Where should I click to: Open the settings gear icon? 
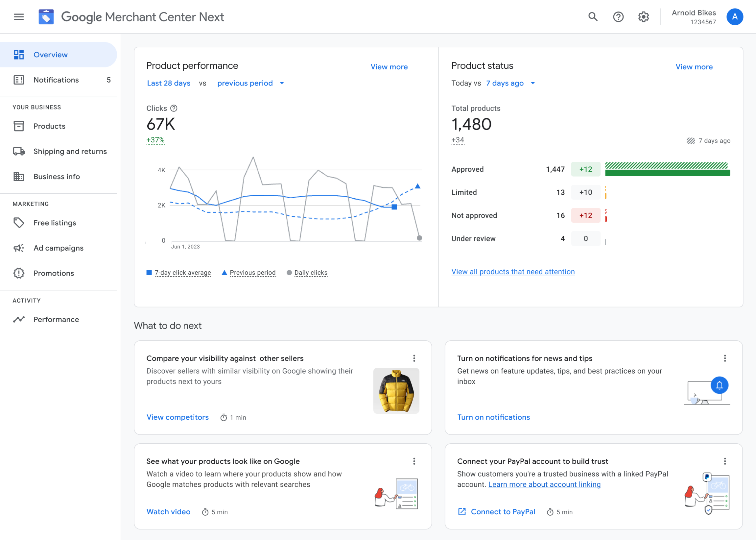coord(643,17)
